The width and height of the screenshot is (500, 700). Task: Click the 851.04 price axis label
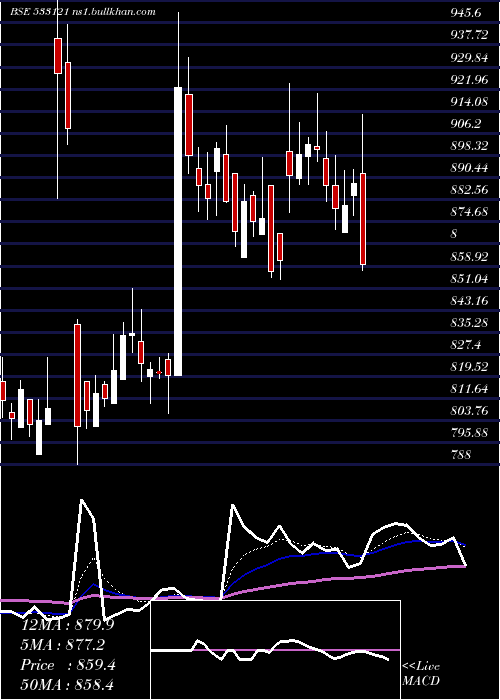point(469,279)
